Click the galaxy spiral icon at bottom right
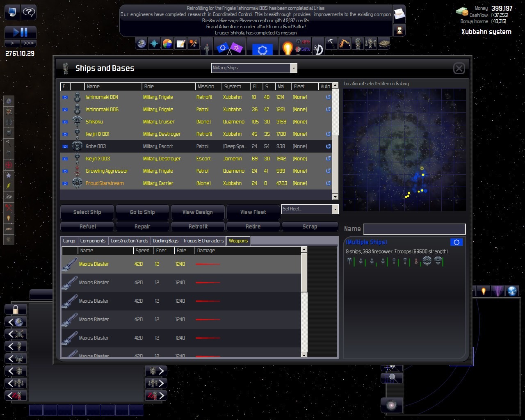The height and width of the screenshot is (420, 525). click(x=392, y=406)
